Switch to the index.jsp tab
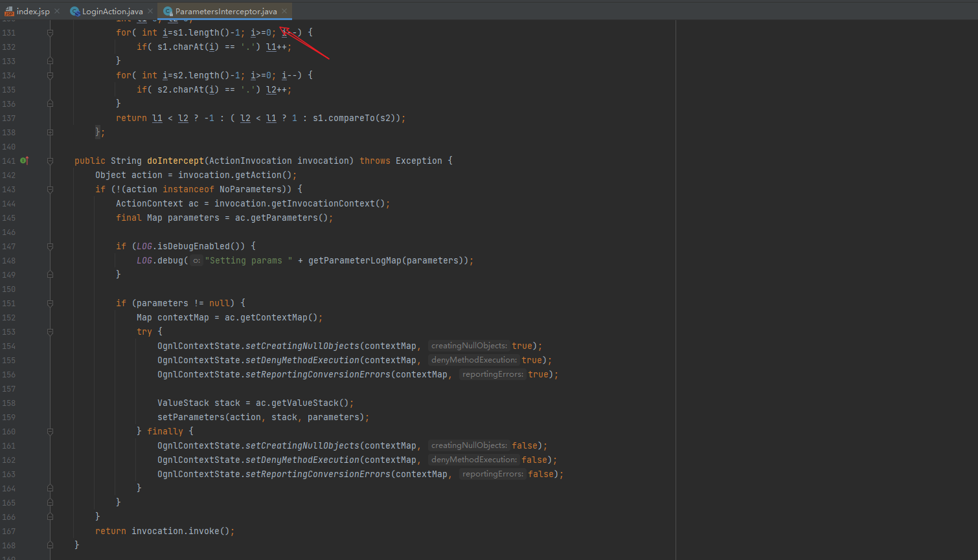978x560 pixels. 33,11
